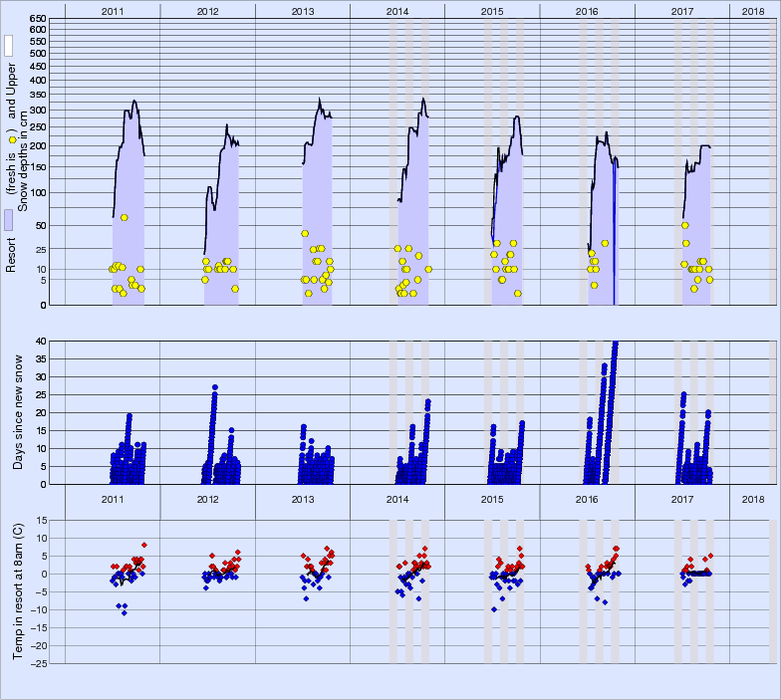Click the peak of the 2011 snow depth line

134,101
